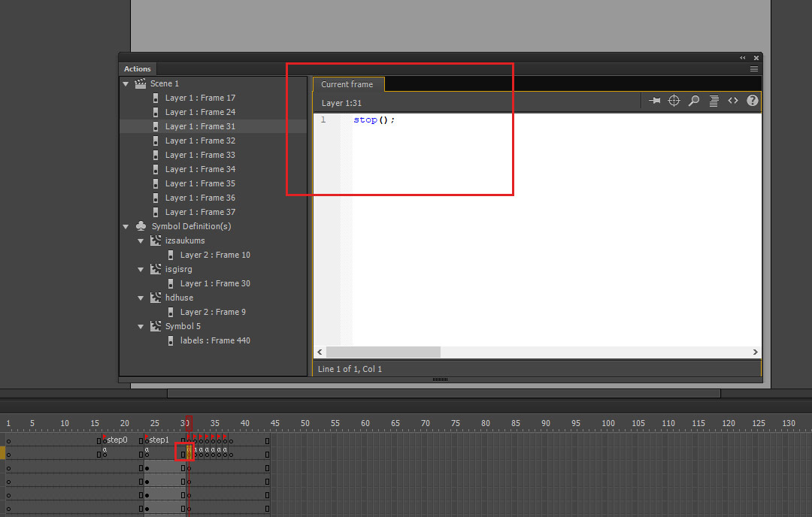This screenshot has width=812, height=517.
Task: Click the code editor horizontal scrollbar thumb
Action: tap(383, 352)
